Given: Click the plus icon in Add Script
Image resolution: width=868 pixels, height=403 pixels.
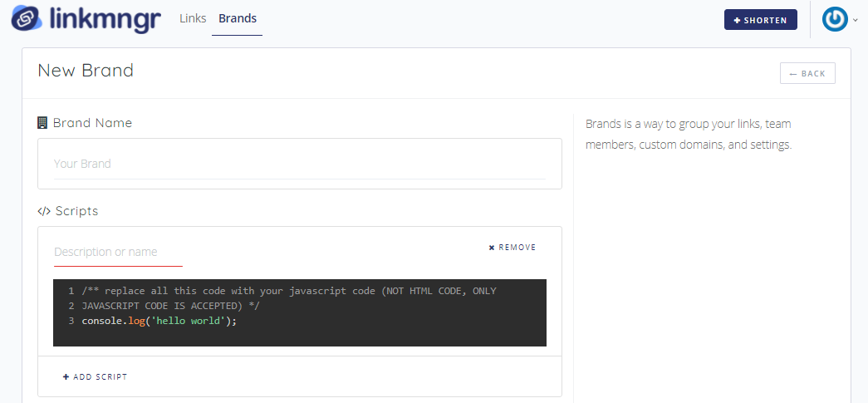Looking at the screenshot, I should click(66, 377).
